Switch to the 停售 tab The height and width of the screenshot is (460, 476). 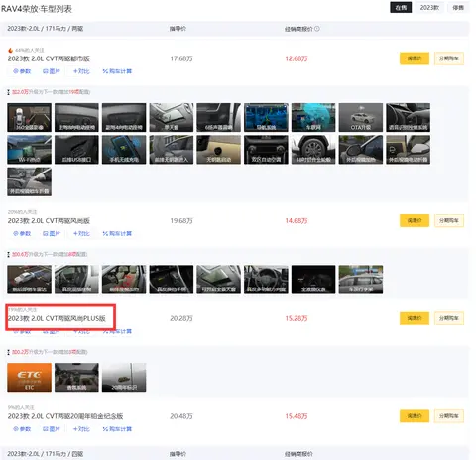coord(458,8)
